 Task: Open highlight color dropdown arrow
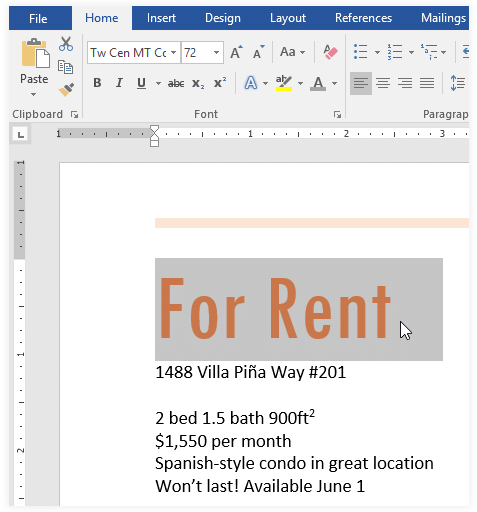(300, 83)
